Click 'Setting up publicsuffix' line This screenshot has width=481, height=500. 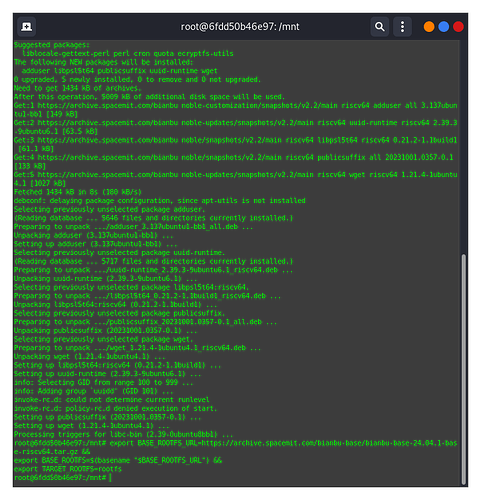(108, 417)
